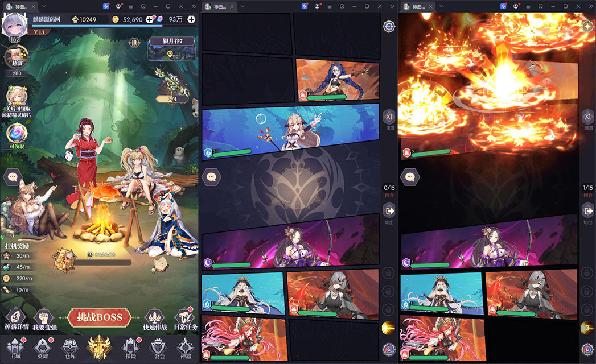Toggle X1 speed in the 1/15 round battle
This screenshot has height=364, width=596.
coord(587,118)
